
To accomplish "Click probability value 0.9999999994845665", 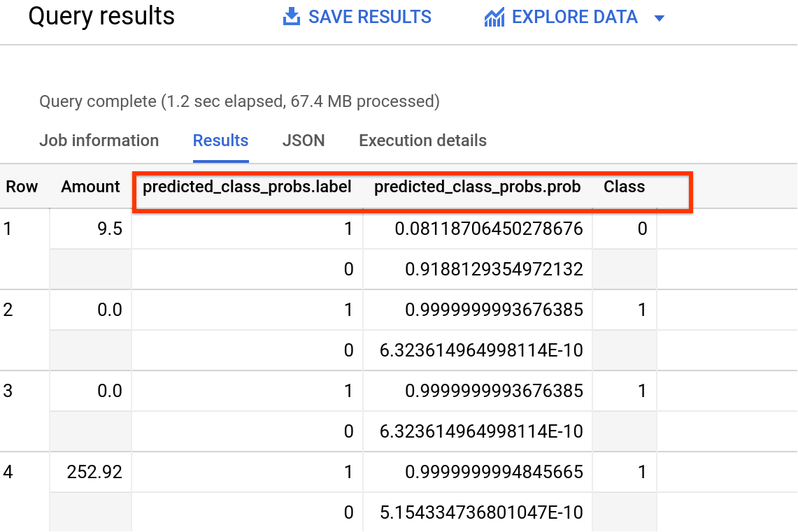I will click(494, 472).
